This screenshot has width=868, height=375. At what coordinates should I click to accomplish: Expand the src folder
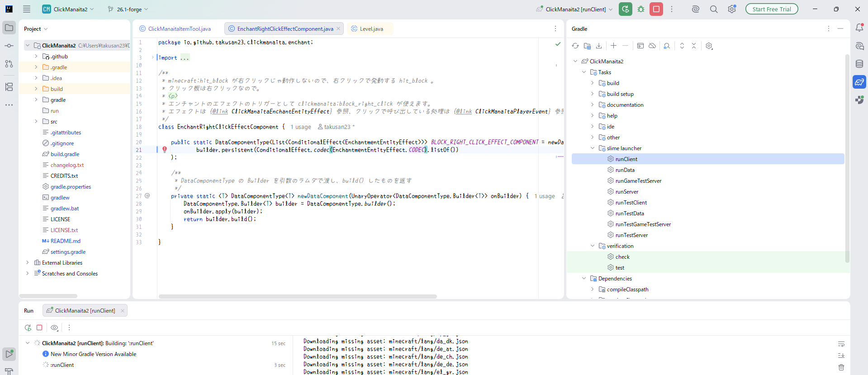[x=36, y=121]
